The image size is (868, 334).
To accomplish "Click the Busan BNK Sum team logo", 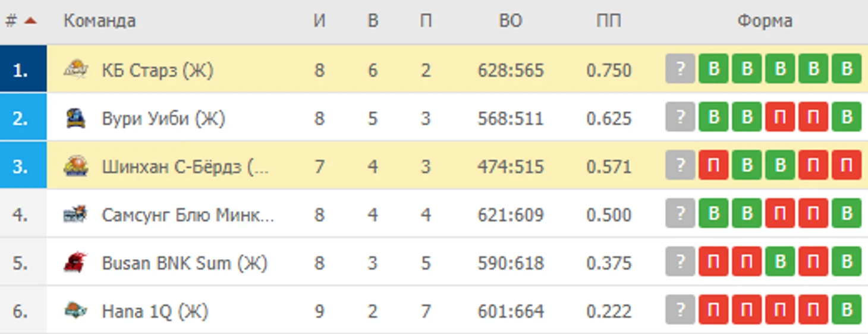I will pos(76,263).
